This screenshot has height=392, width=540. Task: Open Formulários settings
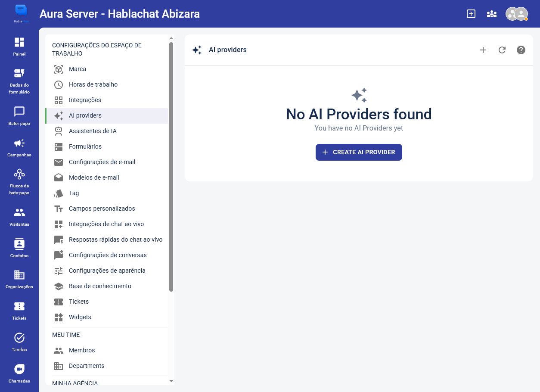point(107,146)
